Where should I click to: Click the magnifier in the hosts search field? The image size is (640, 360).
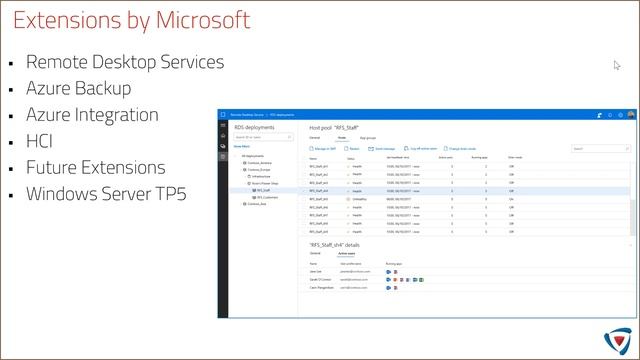coord(627,149)
